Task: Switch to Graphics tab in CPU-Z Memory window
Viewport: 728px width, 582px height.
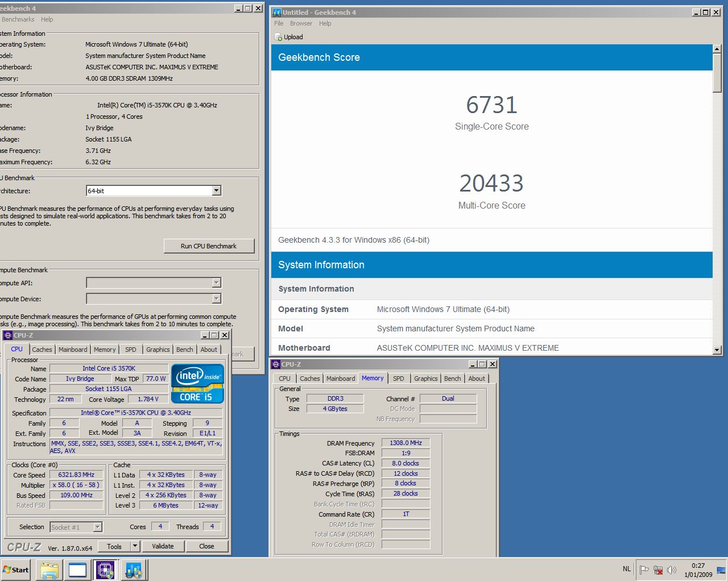Action: pos(426,379)
